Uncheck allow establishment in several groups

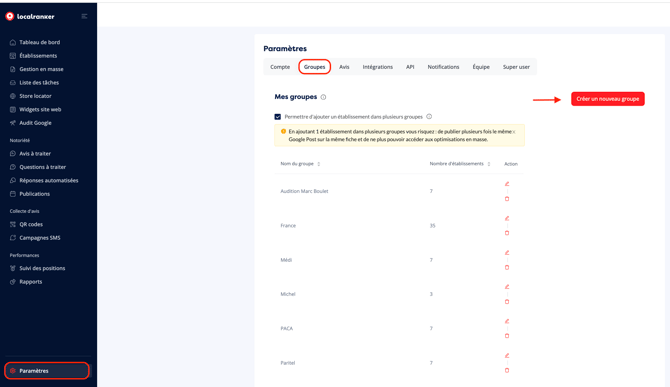click(278, 117)
